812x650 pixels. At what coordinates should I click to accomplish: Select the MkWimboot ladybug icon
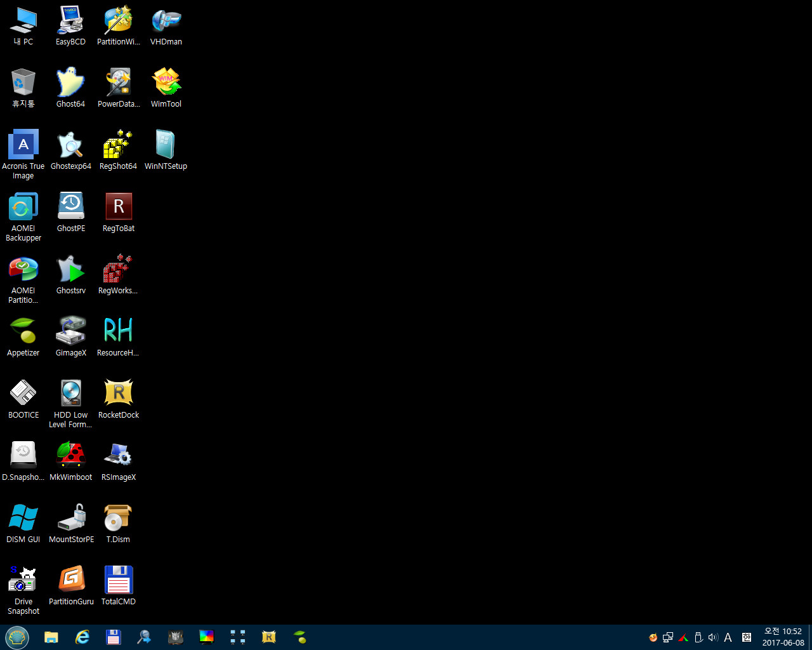click(71, 461)
